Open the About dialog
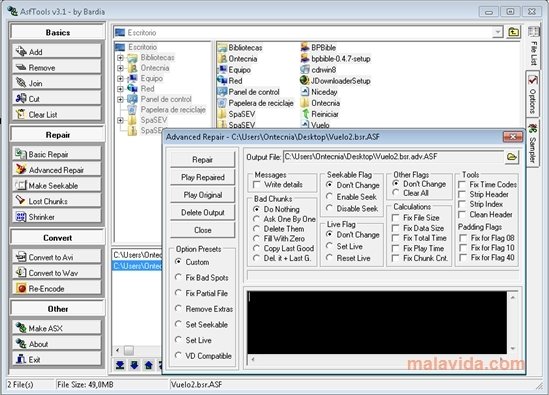Screen dimensions: 549x395 57,344
